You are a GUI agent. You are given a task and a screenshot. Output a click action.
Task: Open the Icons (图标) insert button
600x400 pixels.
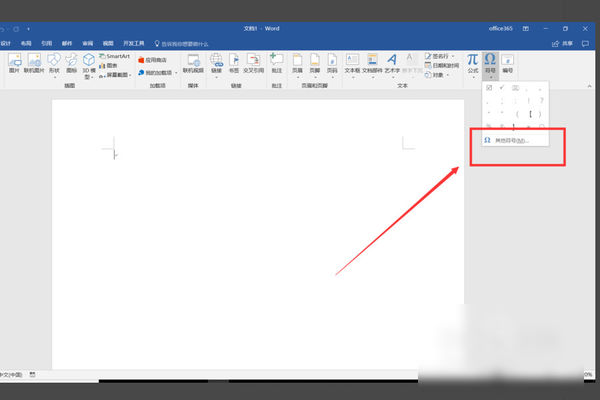click(71, 63)
